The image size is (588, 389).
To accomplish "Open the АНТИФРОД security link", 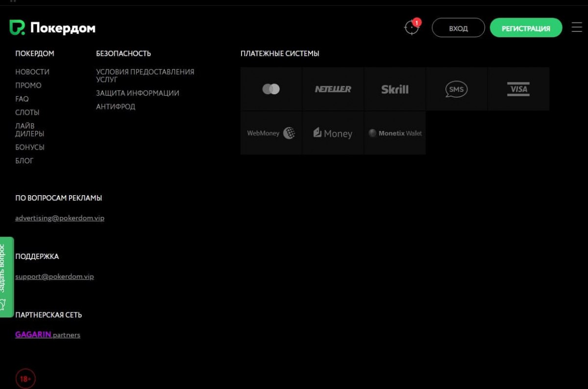I will point(116,106).
